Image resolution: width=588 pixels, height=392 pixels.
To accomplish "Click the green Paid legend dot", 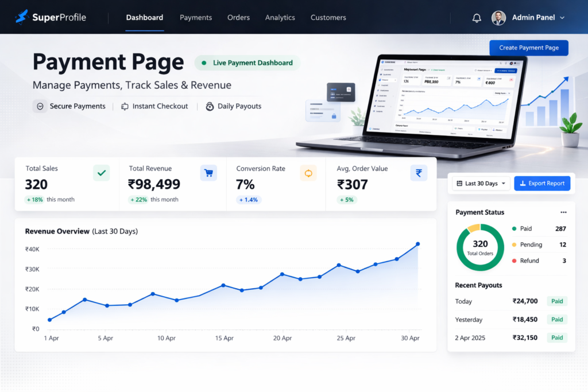I will pos(514,228).
